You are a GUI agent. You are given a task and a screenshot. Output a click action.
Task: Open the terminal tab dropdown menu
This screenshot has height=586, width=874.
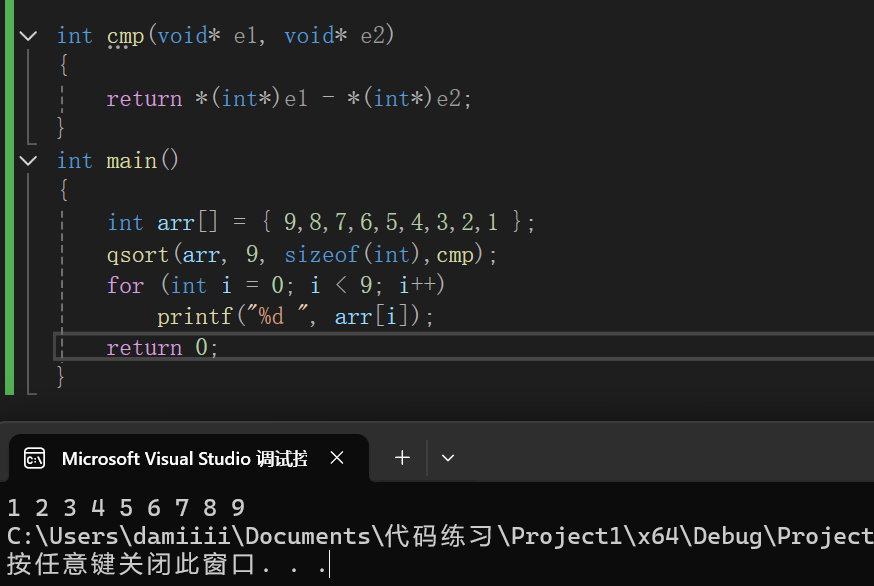(x=448, y=458)
